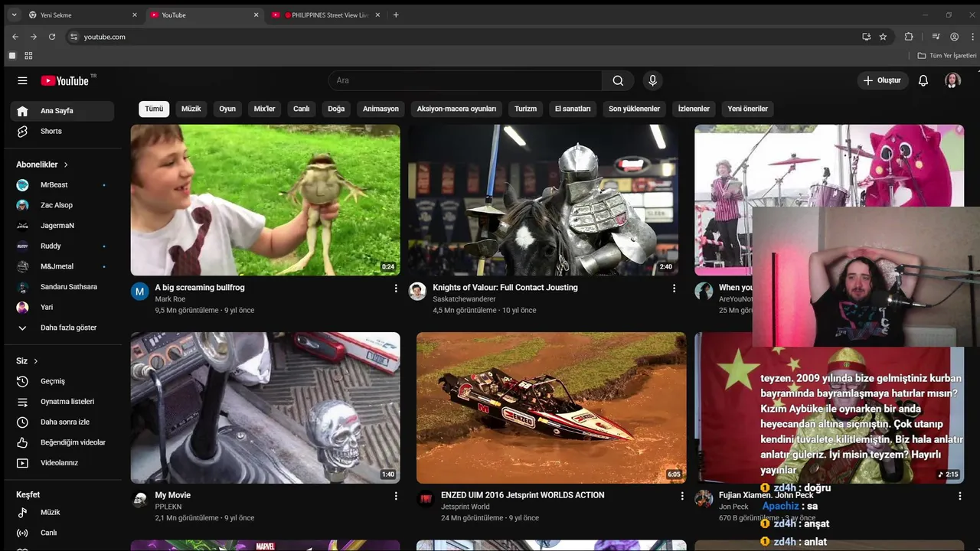The image size is (980, 551).
Task: Select the Turizm filter chip
Action: (525, 109)
